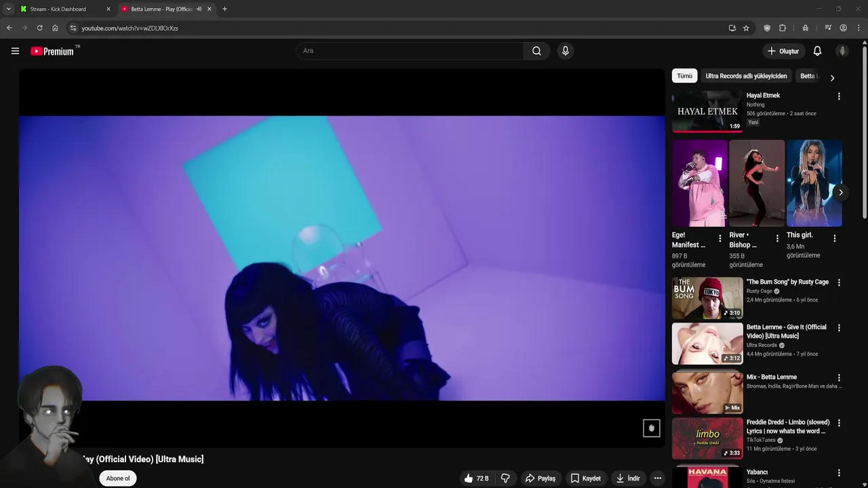Open the tab search dropdown
Image resolution: width=868 pixels, height=488 pixels.
coord(8,9)
